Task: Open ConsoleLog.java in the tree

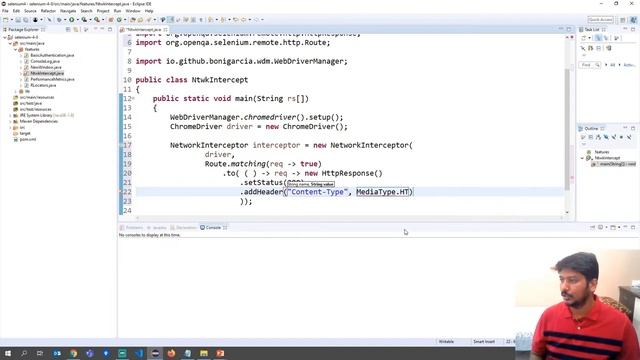Action: pos(45,61)
